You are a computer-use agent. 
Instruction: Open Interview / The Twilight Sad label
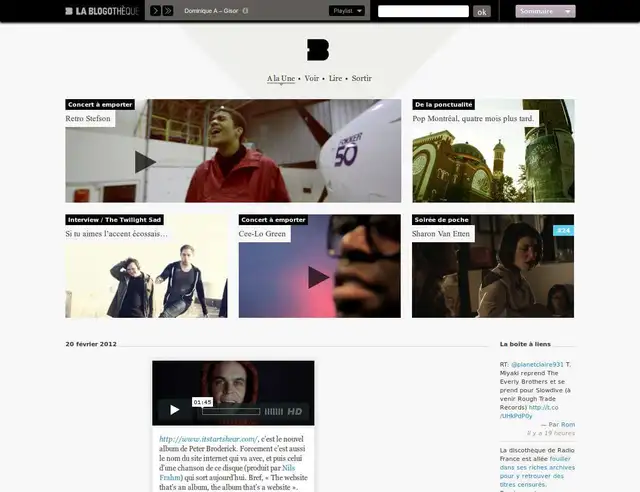click(x=115, y=220)
